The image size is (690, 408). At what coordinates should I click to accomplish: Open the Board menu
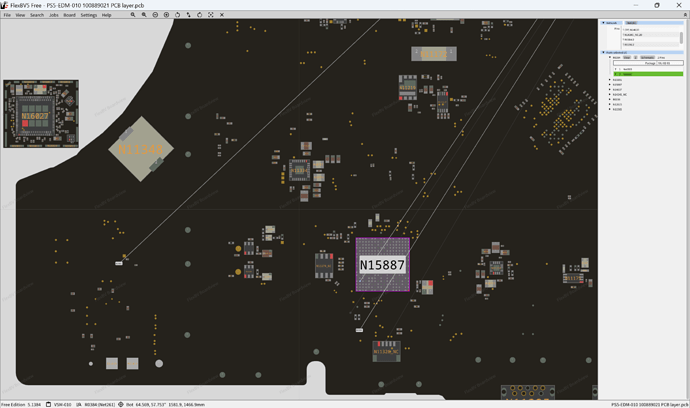pyautogui.click(x=69, y=15)
